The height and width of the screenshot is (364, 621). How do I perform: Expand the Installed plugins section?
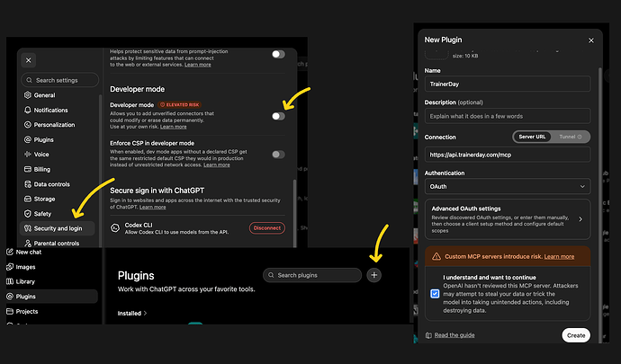click(132, 314)
